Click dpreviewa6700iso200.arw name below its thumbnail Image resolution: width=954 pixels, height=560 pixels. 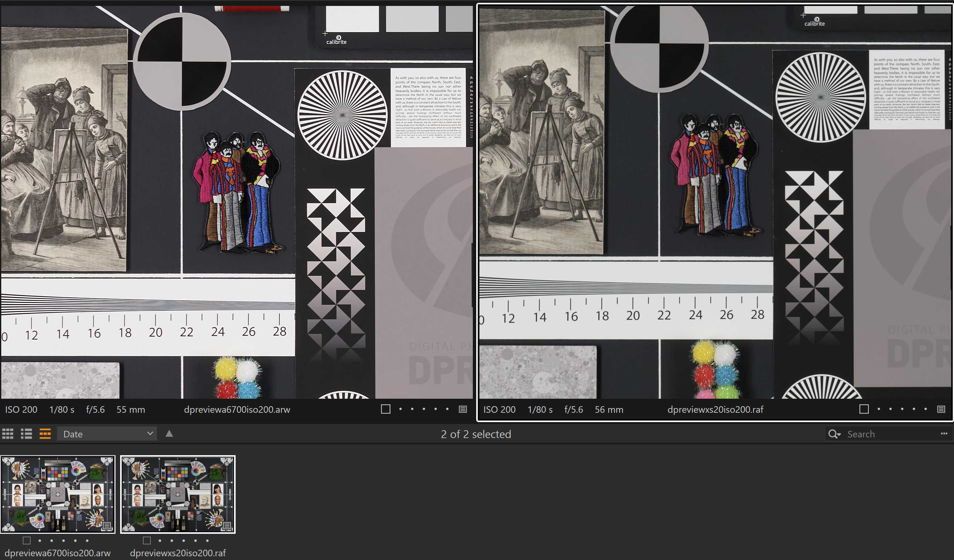tap(57, 553)
